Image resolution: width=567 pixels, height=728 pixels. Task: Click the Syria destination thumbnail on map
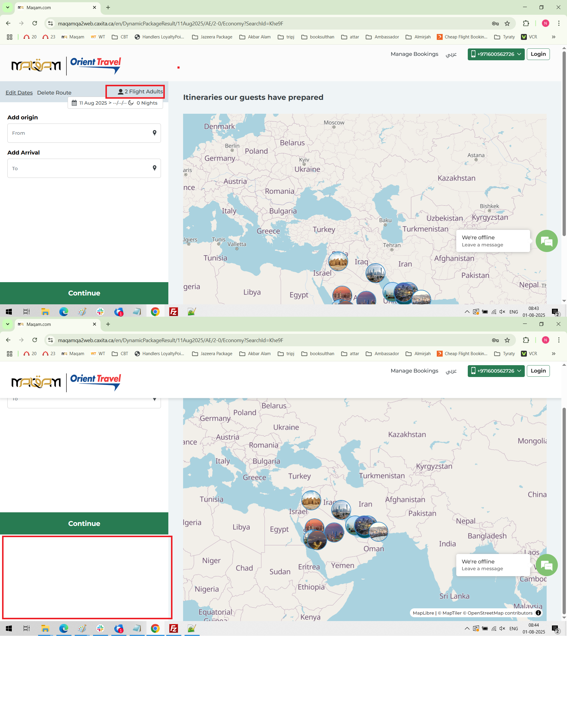click(338, 261)
